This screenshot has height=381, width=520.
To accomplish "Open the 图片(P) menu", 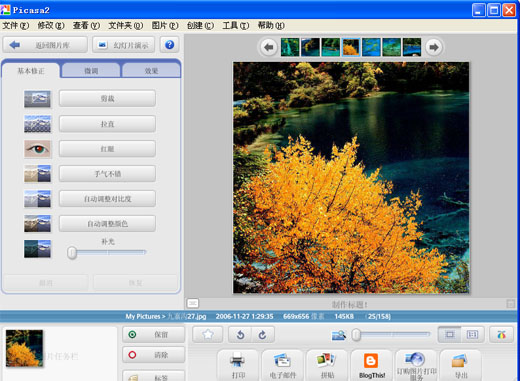I will (x=165, y=25).
